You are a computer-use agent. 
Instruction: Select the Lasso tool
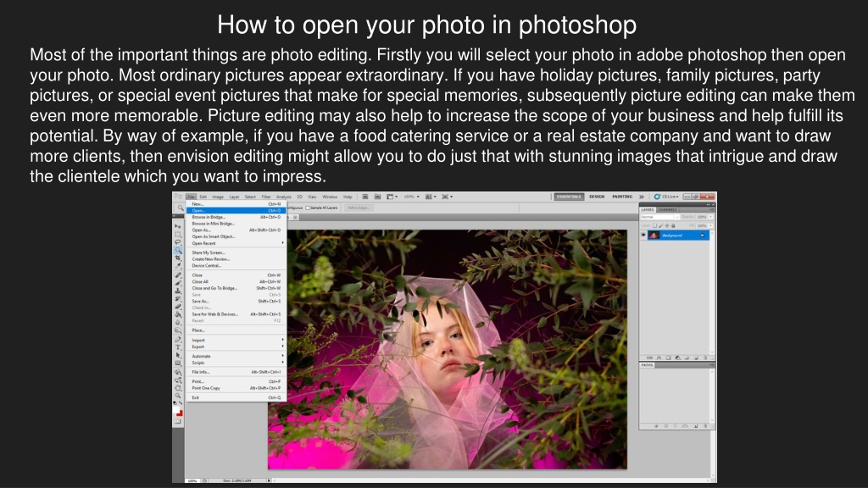[178, 242]
